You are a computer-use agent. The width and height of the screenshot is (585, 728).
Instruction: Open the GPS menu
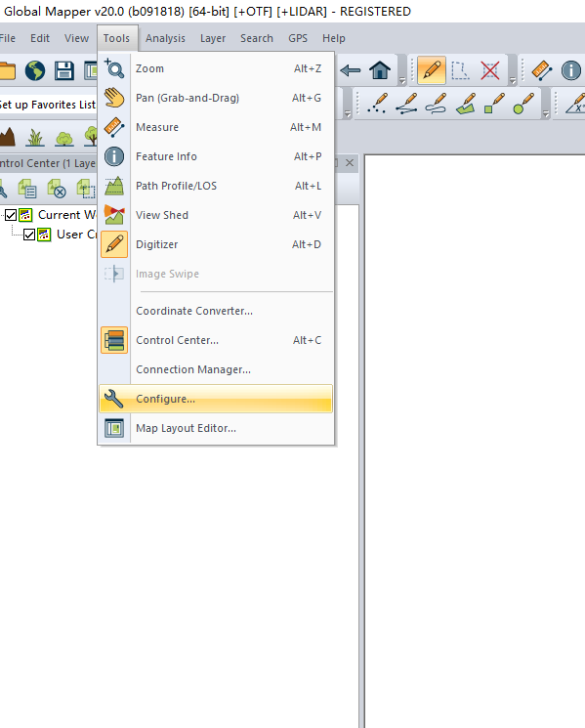(x=298, y=38)
